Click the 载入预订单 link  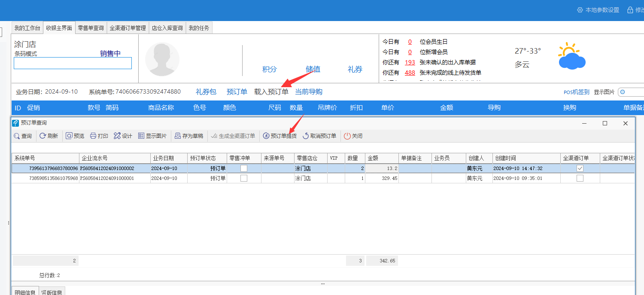[271, 92]
